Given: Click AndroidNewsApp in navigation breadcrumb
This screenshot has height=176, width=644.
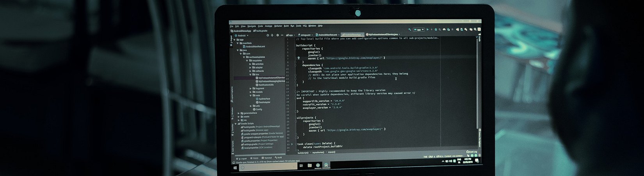Looking at the screenshot, I should click(x=241, y=31).
